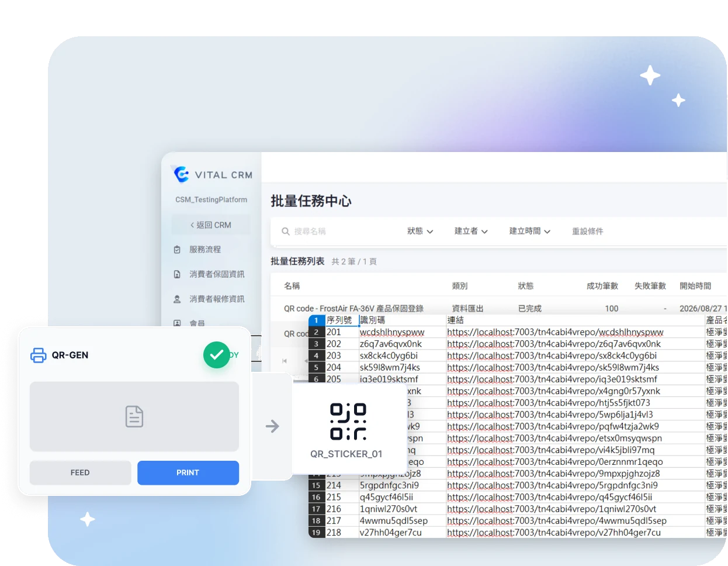Click the search magnifier icon
This screenshot has height=566, width=728.
point(286,232)
